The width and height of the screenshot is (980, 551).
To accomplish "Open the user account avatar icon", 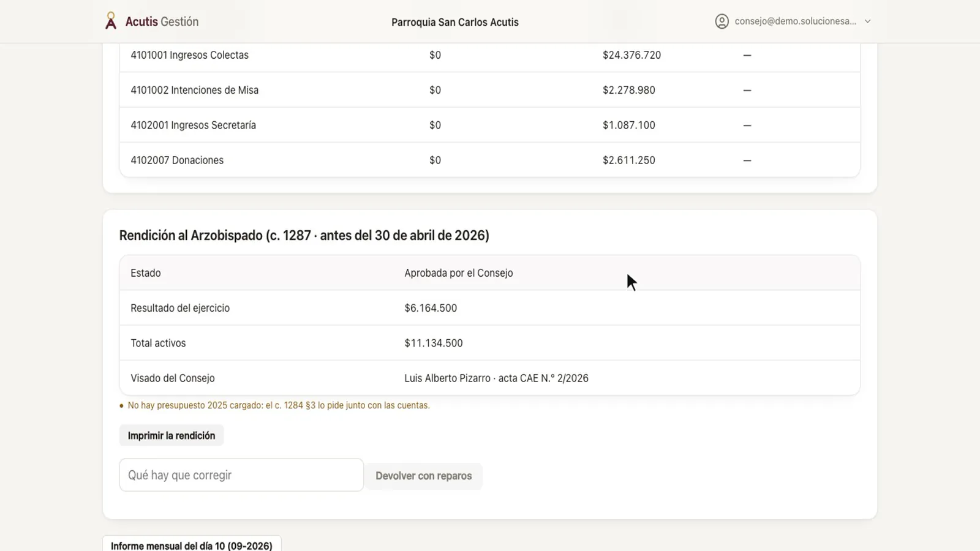I will [722, 21].
